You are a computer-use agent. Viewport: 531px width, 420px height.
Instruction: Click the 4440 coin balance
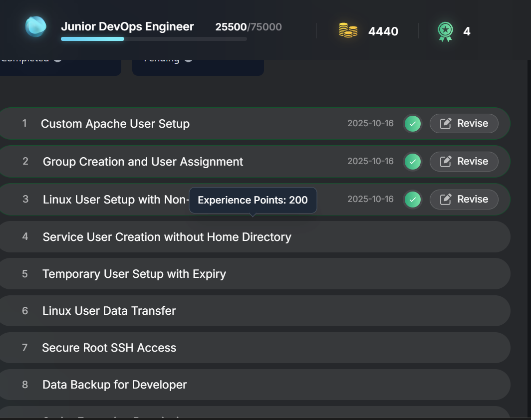[383, 31]
